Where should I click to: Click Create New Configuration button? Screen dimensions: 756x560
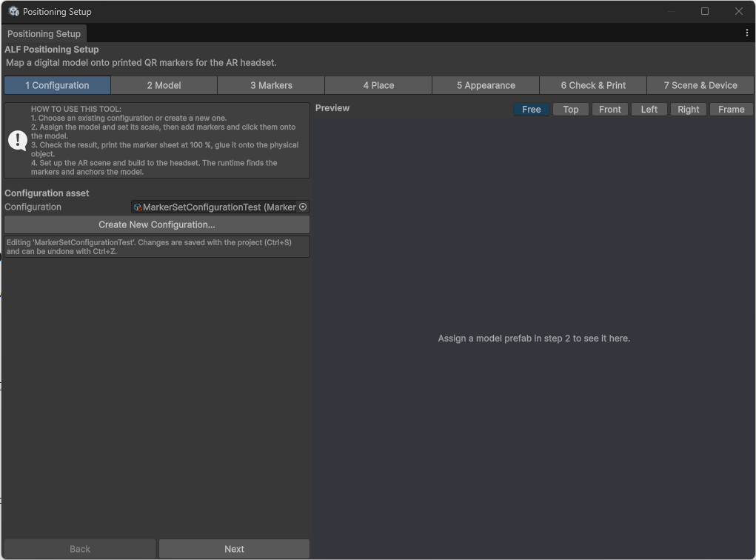pos(157,224)
